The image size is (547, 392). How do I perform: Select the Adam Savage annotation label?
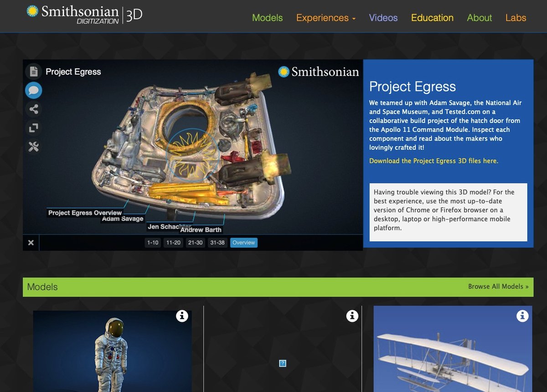pyautogui.click(x=123, y=219)
